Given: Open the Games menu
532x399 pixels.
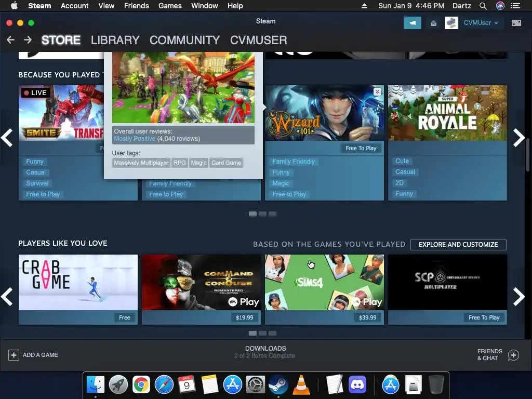Looking at the screenshot, I should pyautogui.click(x=170, y=6).
